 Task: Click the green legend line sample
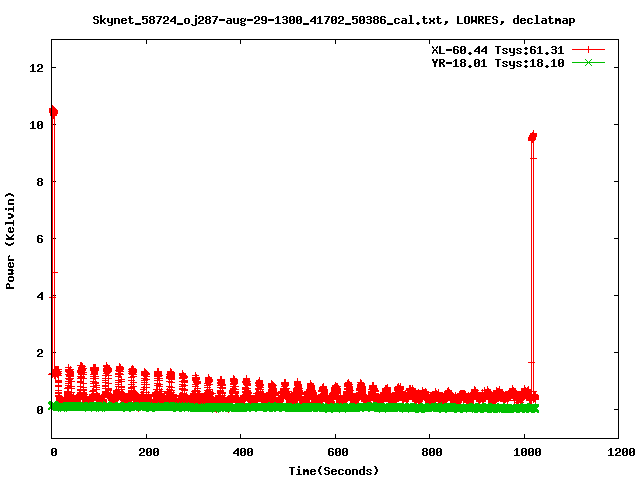(588, 63)
